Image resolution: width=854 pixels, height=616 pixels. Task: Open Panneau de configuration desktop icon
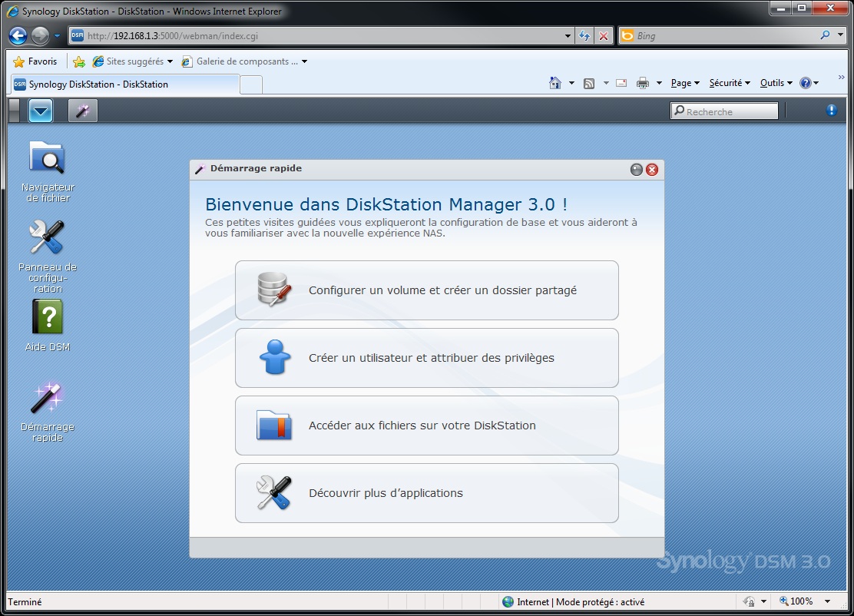[x=48, y=256]
